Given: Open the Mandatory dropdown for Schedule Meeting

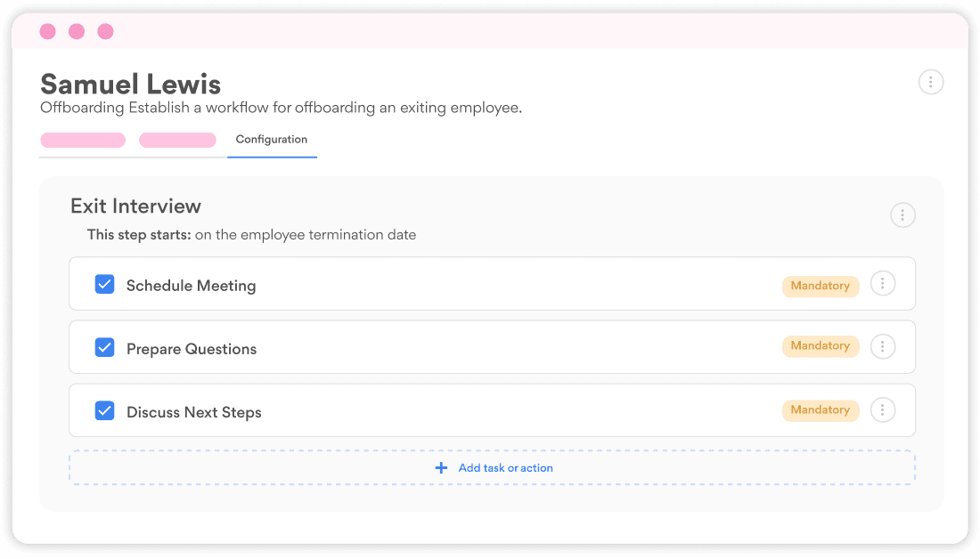Looking at the screenshot, I should 820,286.
